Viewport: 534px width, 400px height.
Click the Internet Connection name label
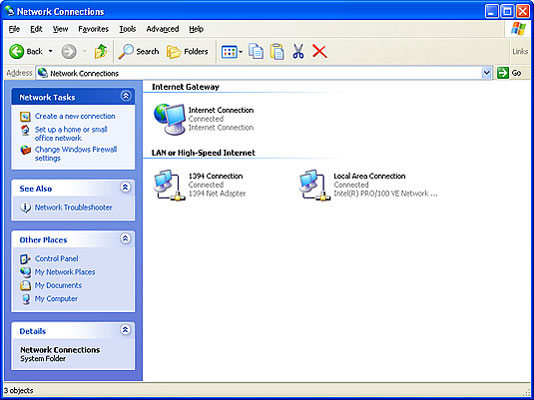click(221, 110)
